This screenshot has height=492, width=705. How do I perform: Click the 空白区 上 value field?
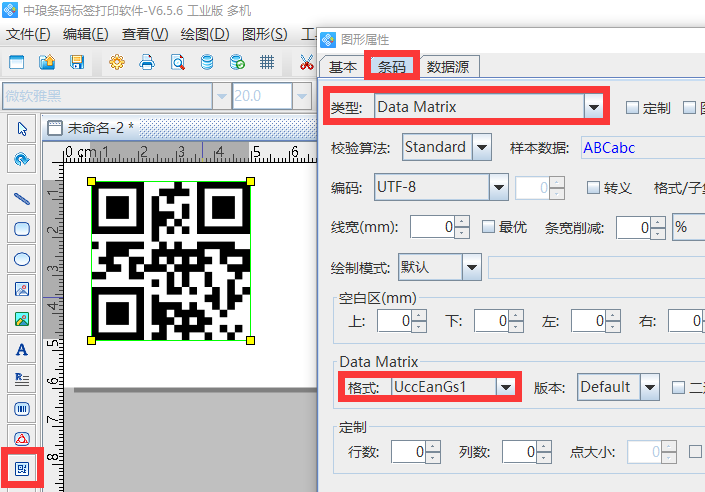pyautogui.click(x=395, y=321)
